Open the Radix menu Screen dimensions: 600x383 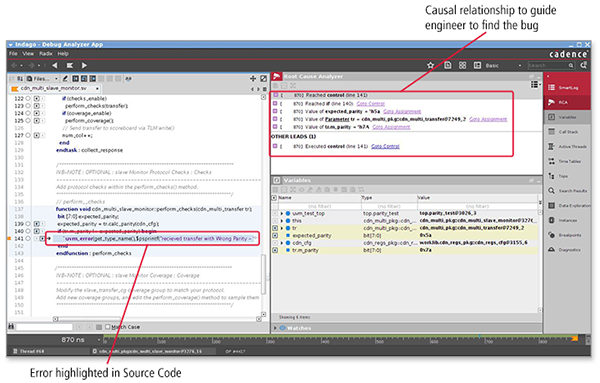click(46, 54)
